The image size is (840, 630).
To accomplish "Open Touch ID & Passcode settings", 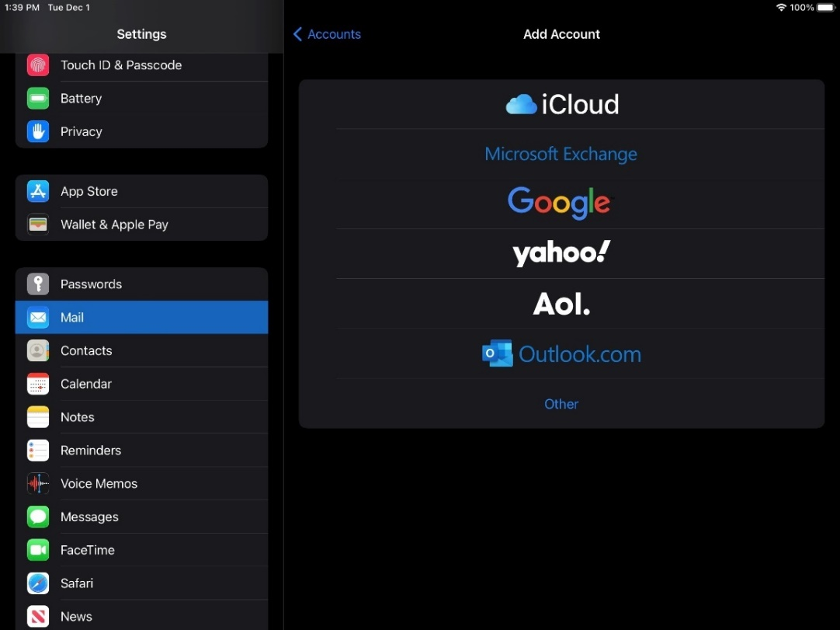I will [x=141, y=65].
